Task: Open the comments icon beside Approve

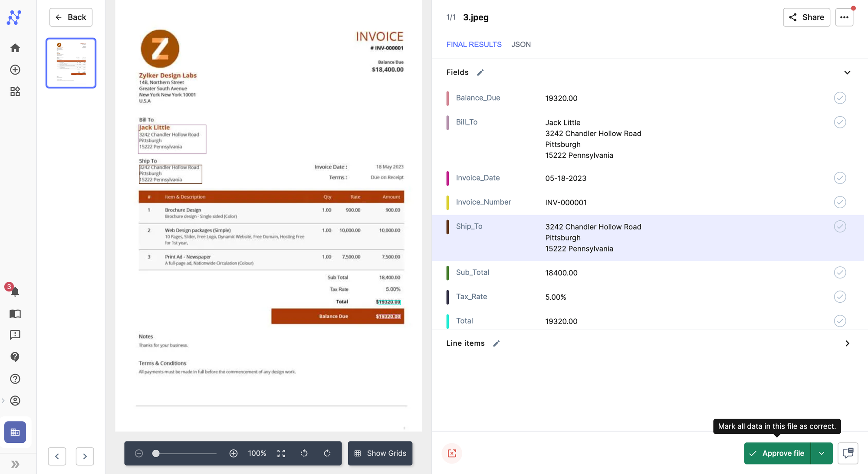Action: [848, 453]
